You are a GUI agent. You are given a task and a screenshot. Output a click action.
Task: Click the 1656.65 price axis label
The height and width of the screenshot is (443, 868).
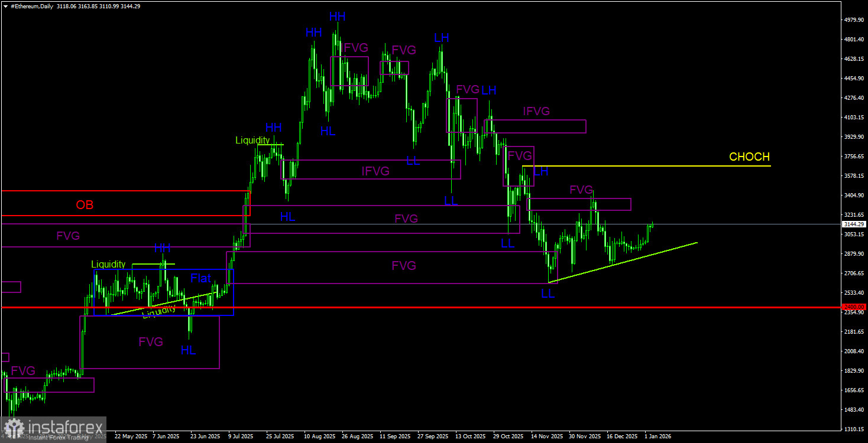(x=854, y=390)
